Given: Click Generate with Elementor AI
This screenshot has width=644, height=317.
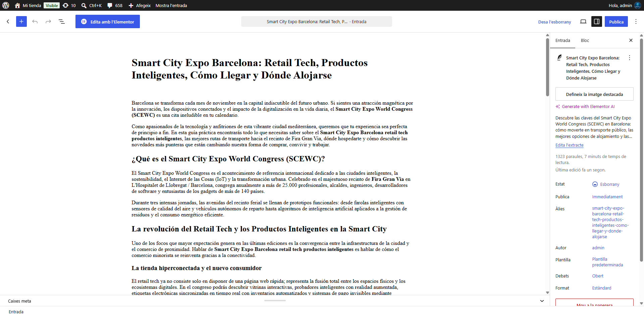Looking at the screenshot, I should tap(585, 106).
